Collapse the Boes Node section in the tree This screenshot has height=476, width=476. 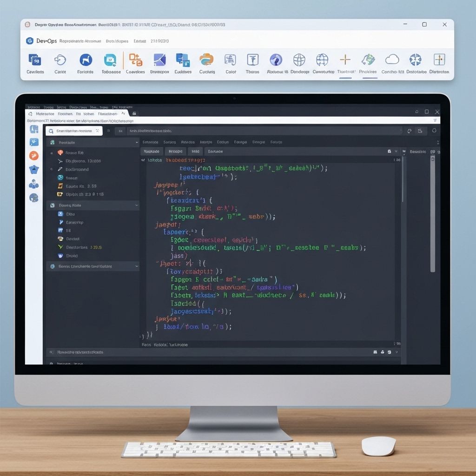click(137, 205)
